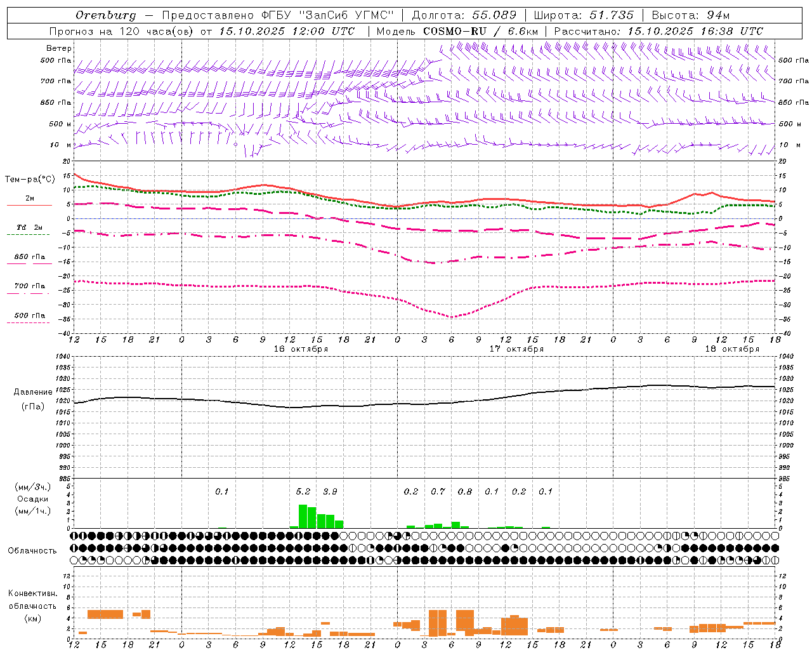Viewport: 812px width, 650px height.
Task: Click the 'Ветер' wind panel label
Action: (59, 48)
